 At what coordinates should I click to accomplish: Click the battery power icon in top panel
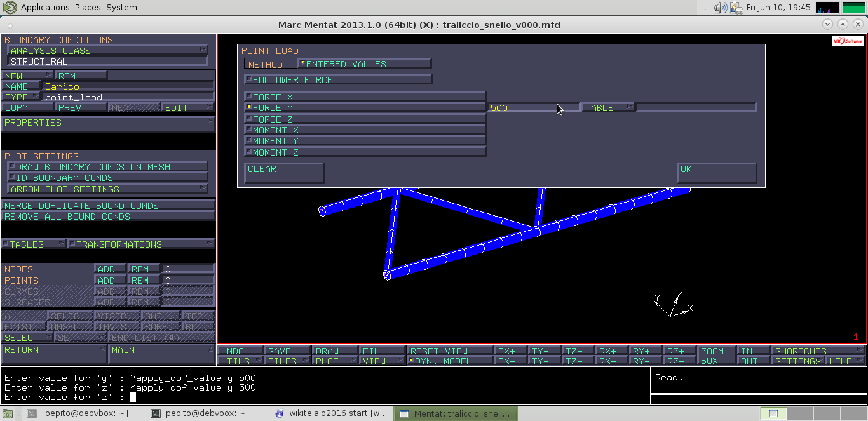pyautogui.click(x=737, y=8)
